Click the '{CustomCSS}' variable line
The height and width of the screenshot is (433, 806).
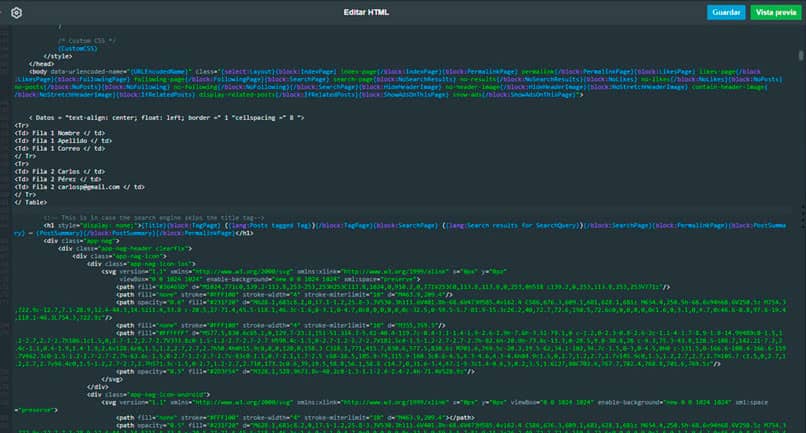click(78, 48)
